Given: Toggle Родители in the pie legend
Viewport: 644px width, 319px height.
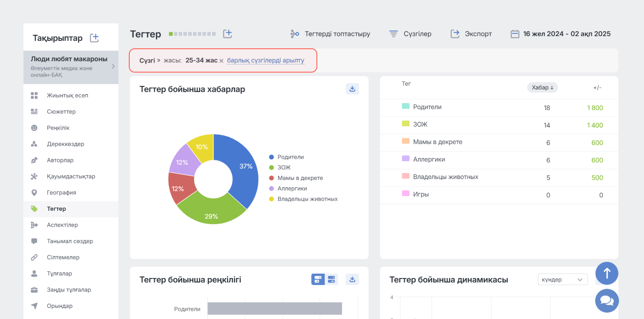Looking at the screenshot, I should click(287, 157).
